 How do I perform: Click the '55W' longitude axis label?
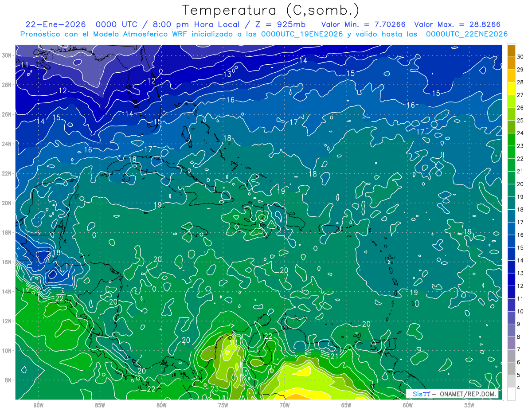[469, 405]
